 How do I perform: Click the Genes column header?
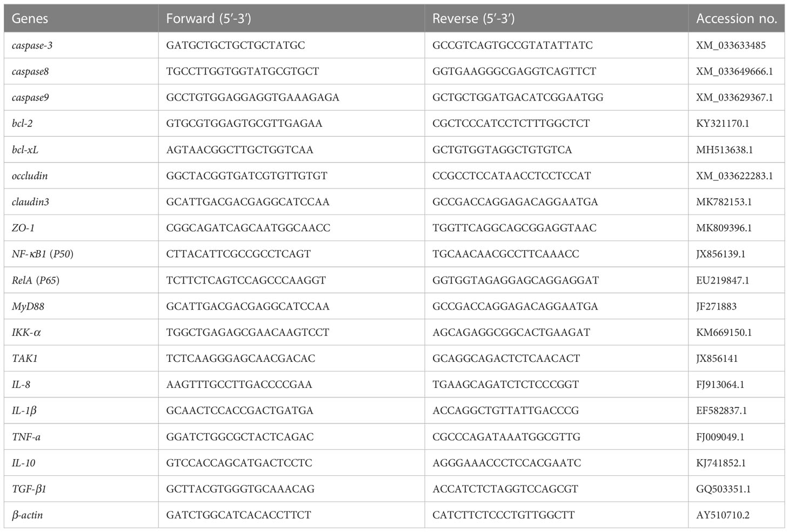click(30, 18)
